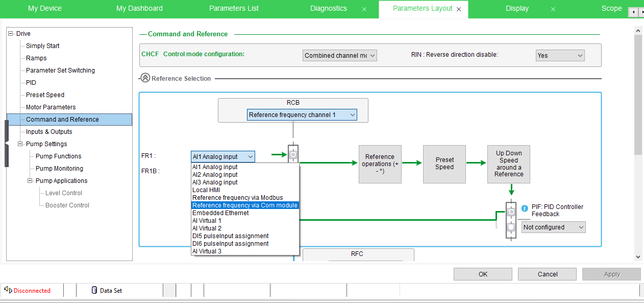Close the Diagnostics tab
Image resolution: width=644 pixels, height=303 pixels.
pyautogui.click(x=364, y=9)
